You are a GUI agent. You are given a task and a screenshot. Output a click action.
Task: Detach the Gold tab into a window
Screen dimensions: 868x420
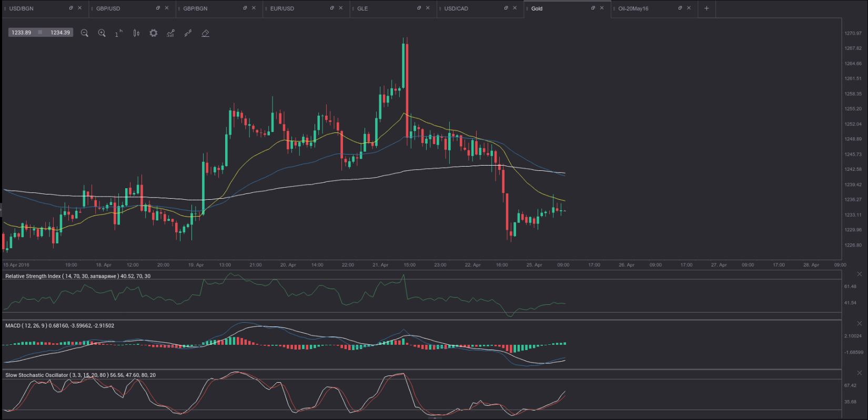coord(593,8)
